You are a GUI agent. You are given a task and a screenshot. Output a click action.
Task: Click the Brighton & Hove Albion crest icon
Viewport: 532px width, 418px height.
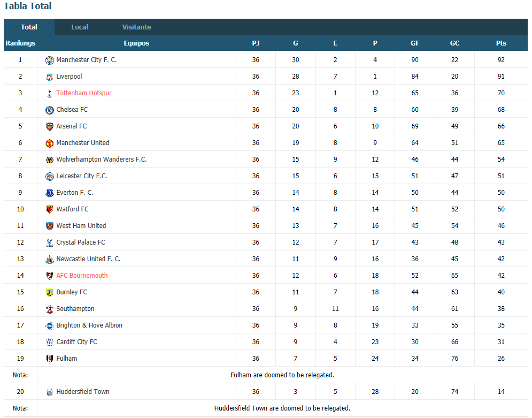(x=50, y=326)
